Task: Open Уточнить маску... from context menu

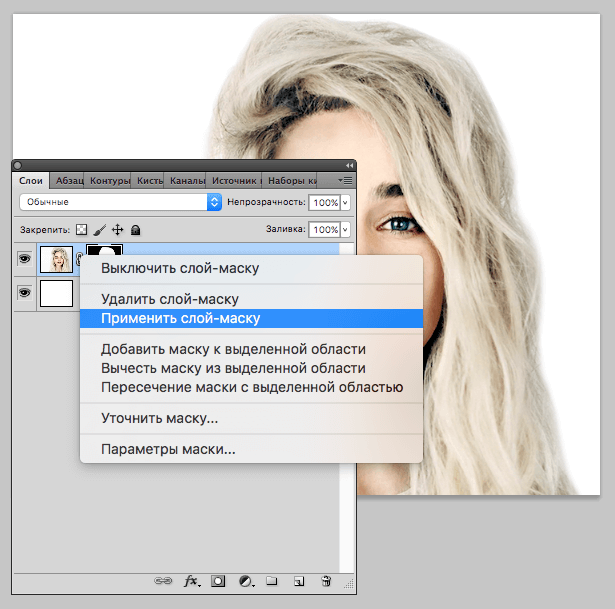Action: 251,418
